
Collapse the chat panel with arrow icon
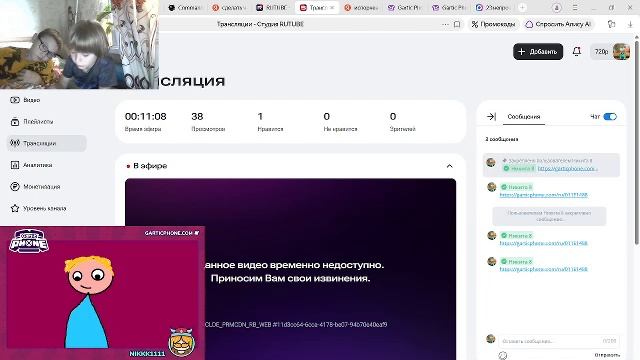tap(491, 117)
